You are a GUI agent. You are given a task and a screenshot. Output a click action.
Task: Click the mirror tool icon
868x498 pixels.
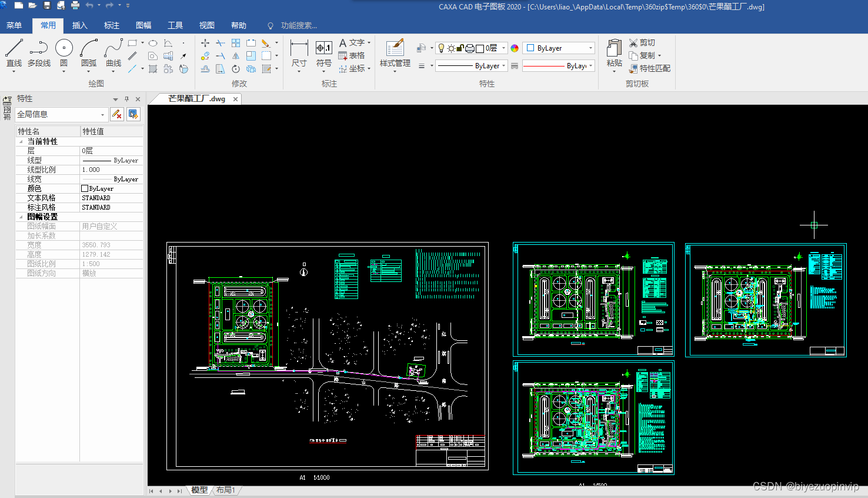[236, 56]
